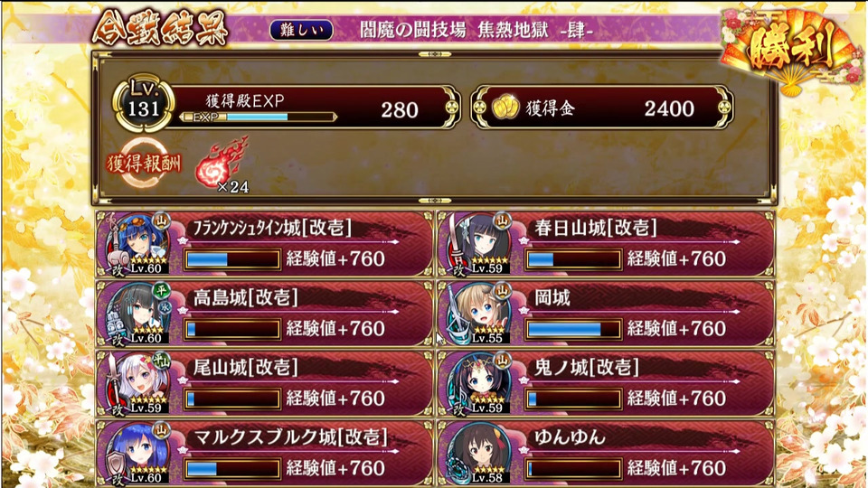Select the マルクスブルク城 character portrait
The image size is (868, 488).
[x=137, y=453]
